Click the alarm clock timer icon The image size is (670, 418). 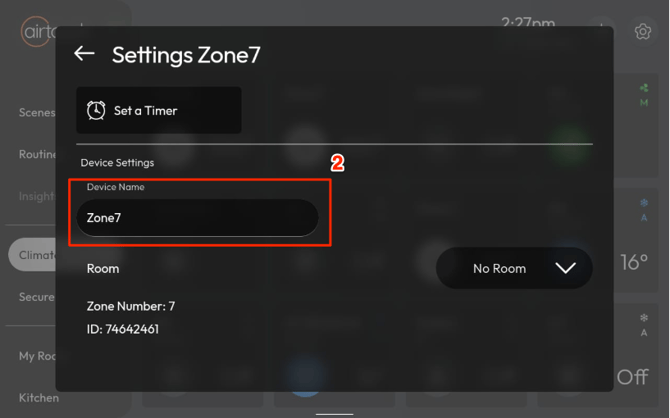pyautogui.click(x=96, y=111)
